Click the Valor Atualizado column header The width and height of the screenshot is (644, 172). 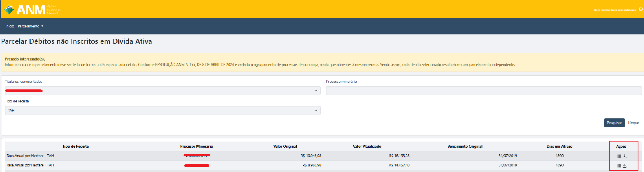pos(367,147)
